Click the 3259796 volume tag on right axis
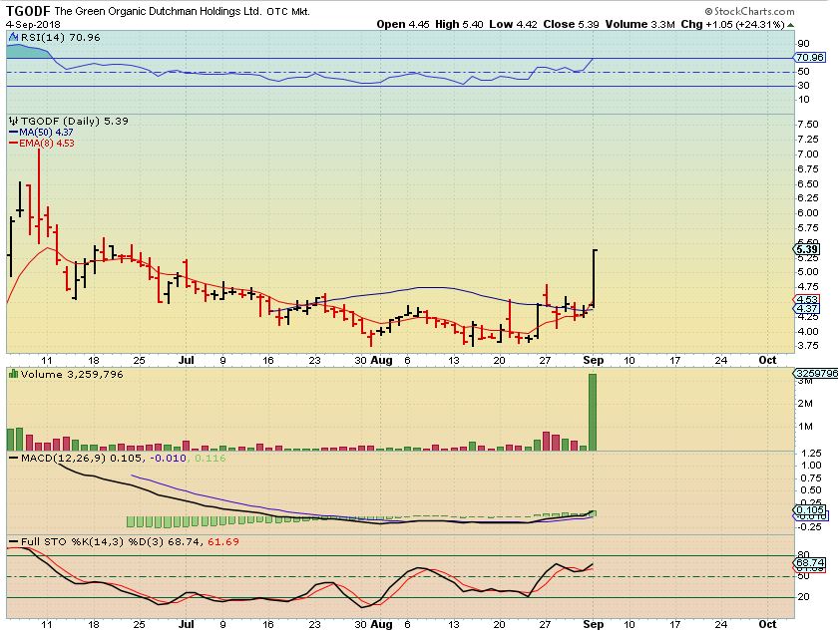 pyautogui.click(x=816, y=373)
